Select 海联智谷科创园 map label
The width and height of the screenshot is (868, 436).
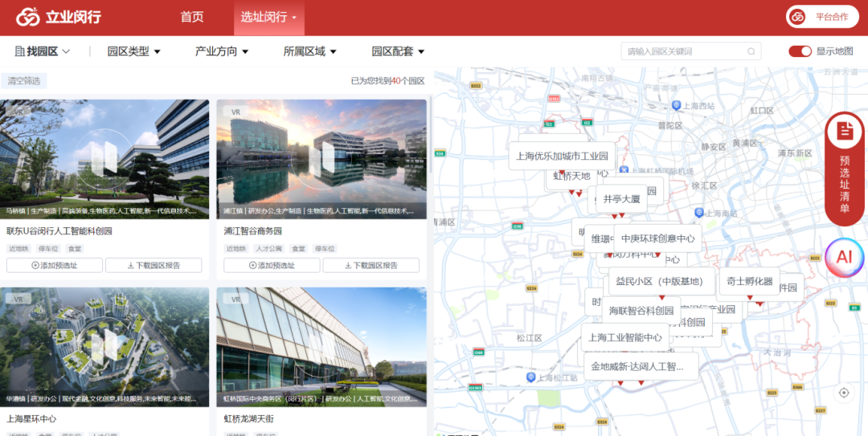coord(641,311)
